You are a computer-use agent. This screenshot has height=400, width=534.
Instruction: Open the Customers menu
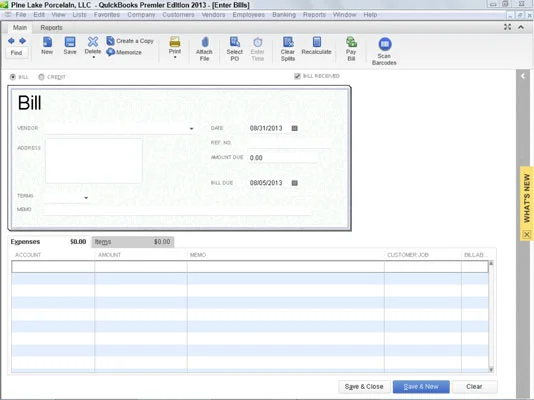[178, 15]
